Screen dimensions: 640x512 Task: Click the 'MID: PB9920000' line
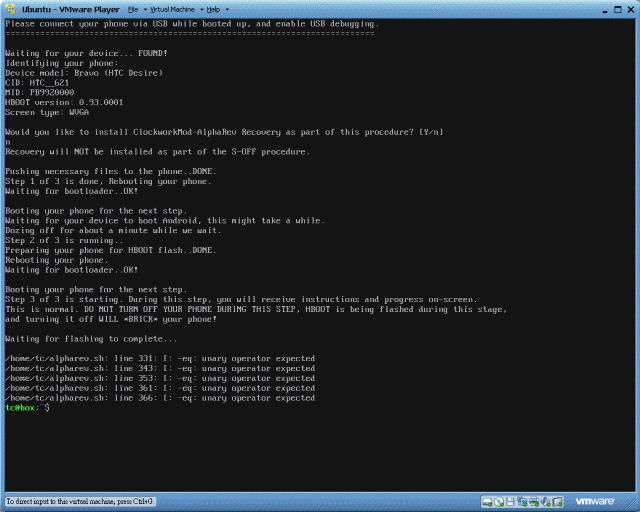coord(40,92)
